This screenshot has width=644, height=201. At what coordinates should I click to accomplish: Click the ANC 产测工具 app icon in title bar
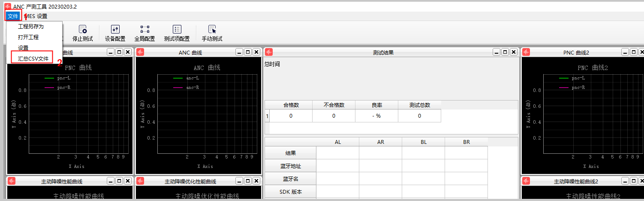[x=8, y=6]
